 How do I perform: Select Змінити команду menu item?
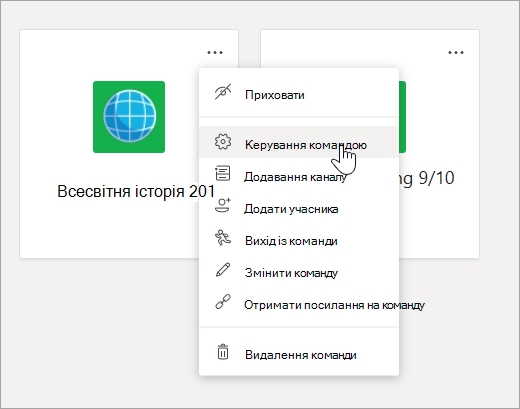(299, 270)
